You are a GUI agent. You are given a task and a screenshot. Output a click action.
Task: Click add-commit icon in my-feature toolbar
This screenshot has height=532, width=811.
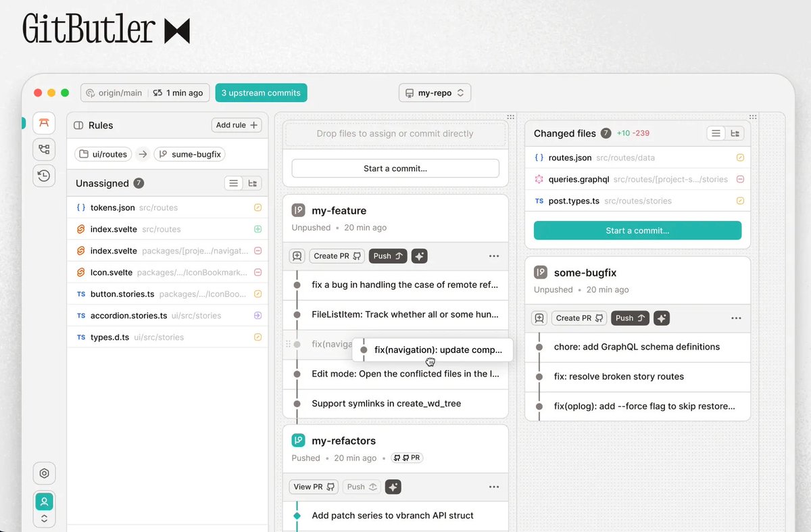(297, 256)
